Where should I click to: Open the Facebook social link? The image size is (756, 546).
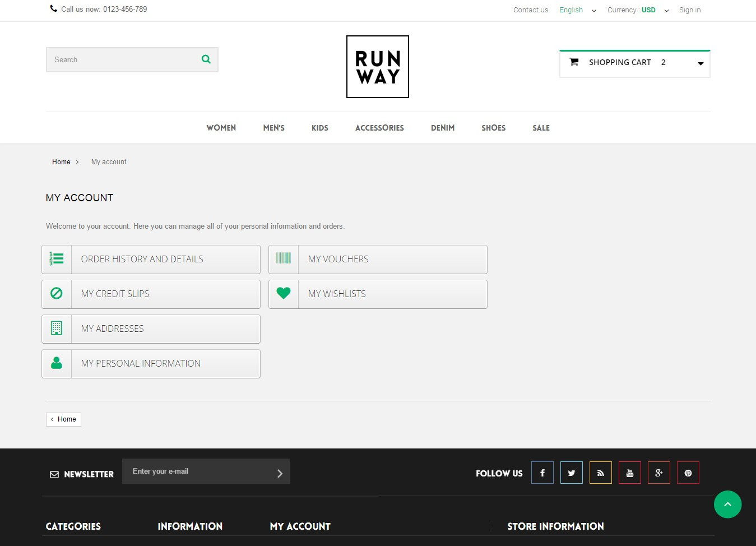542,473
